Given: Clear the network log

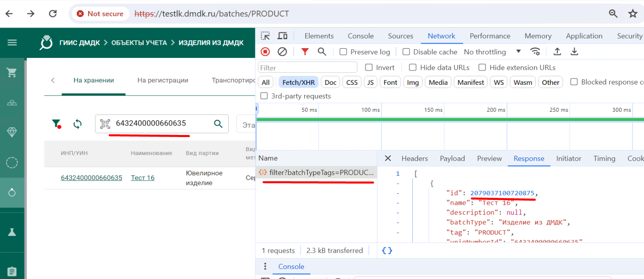Looking at the screenshot, I should pyautogui.click(x=282, y=52).
